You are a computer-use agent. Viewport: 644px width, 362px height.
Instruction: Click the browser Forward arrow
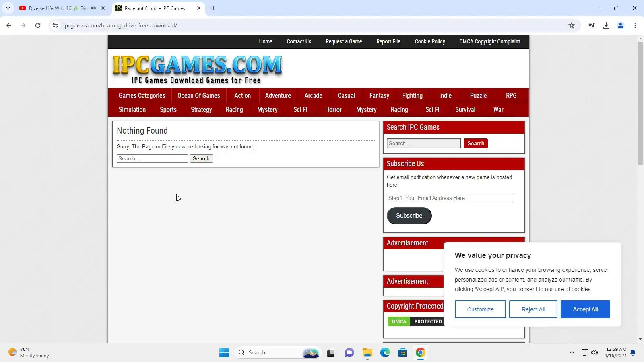(x=23, y=25)
